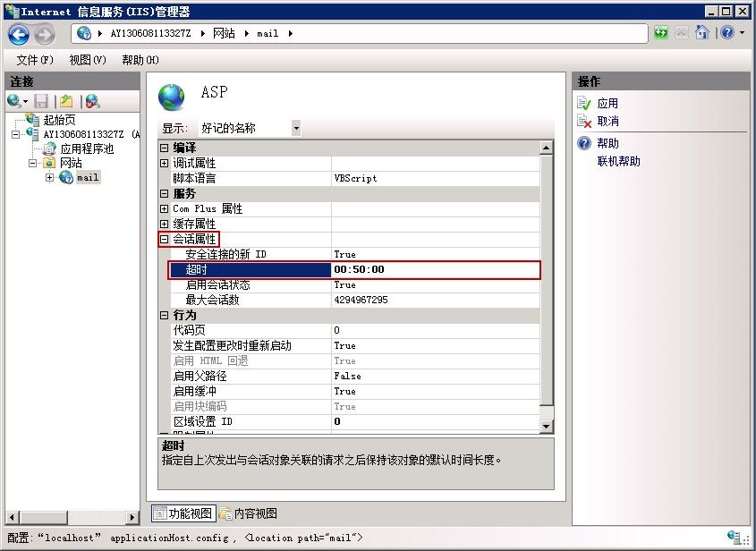
Task: Select the mail site node
Action: point(88,177)
